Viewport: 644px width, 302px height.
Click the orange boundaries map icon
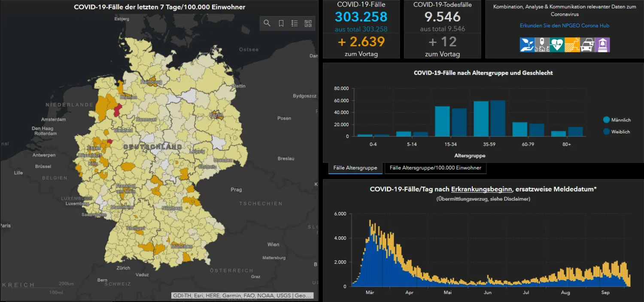point(572,45)
